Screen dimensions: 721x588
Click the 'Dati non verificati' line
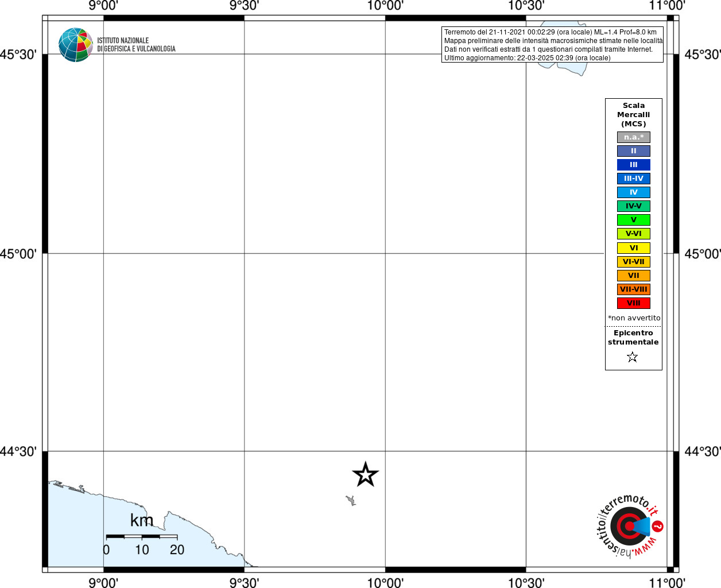(549, 49)
